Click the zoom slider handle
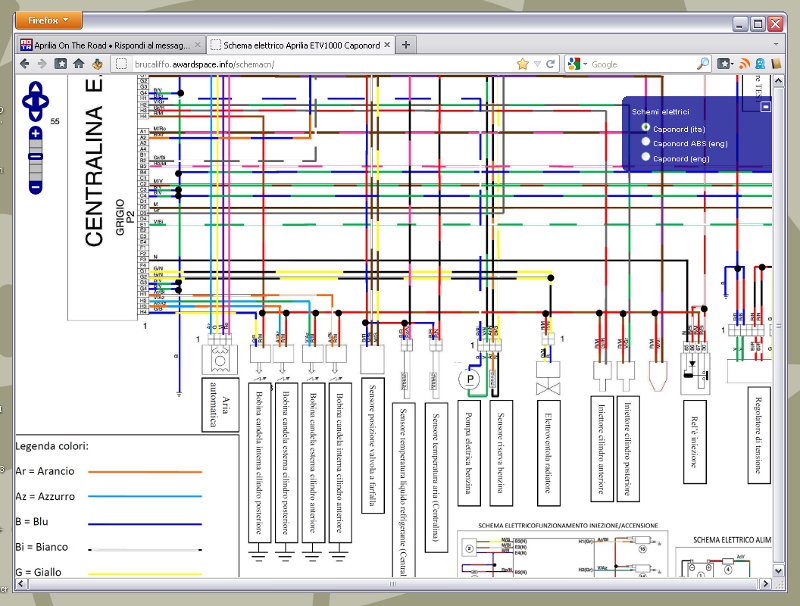The width and height of the screenshot is (800, 606). click(35, 157)
